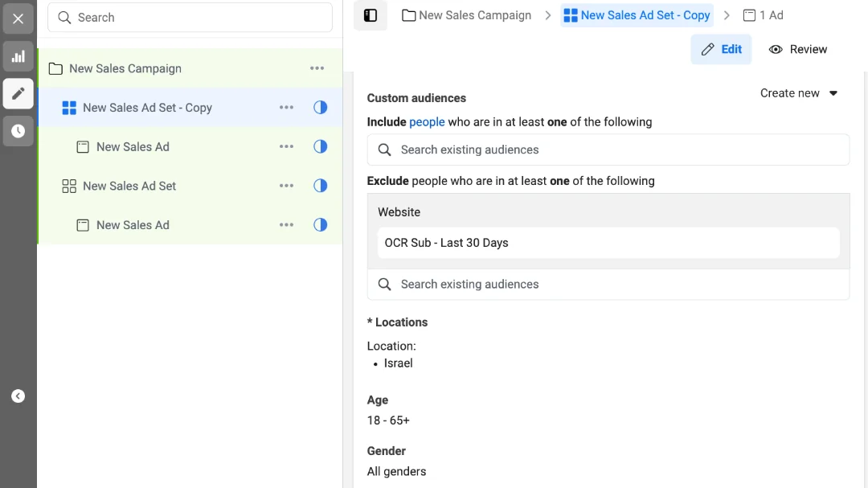Switch to Edit mode
The width and height of the screenshot is (868, 488).
tap(721, 49)
